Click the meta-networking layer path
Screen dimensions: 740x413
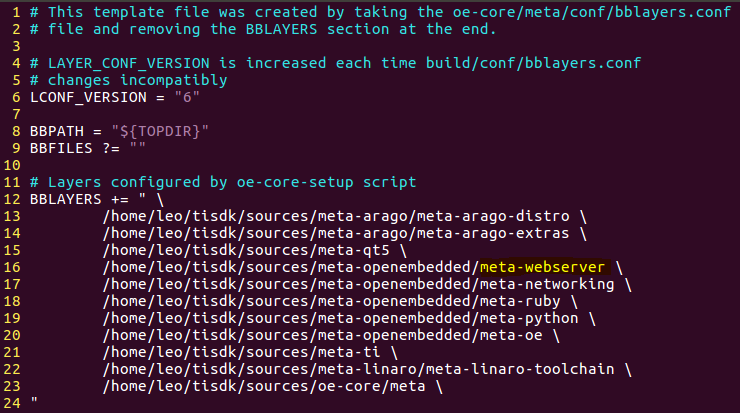tap(359, 284)
